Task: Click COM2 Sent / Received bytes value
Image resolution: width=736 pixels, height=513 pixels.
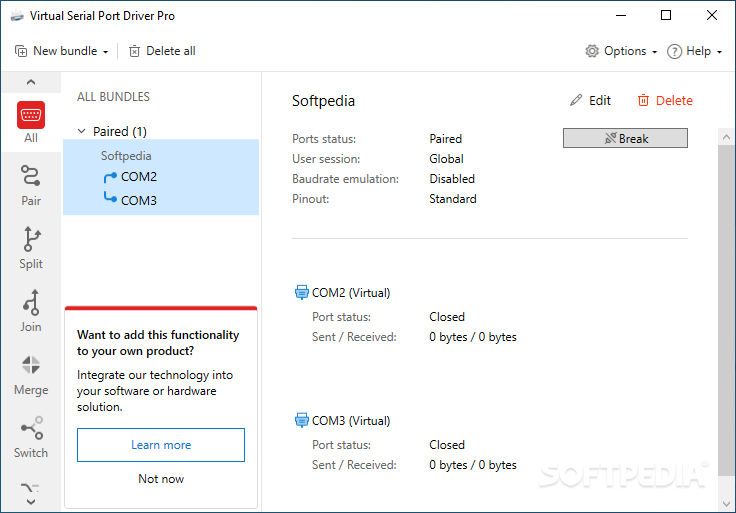Action: click(x=473, y=337)
